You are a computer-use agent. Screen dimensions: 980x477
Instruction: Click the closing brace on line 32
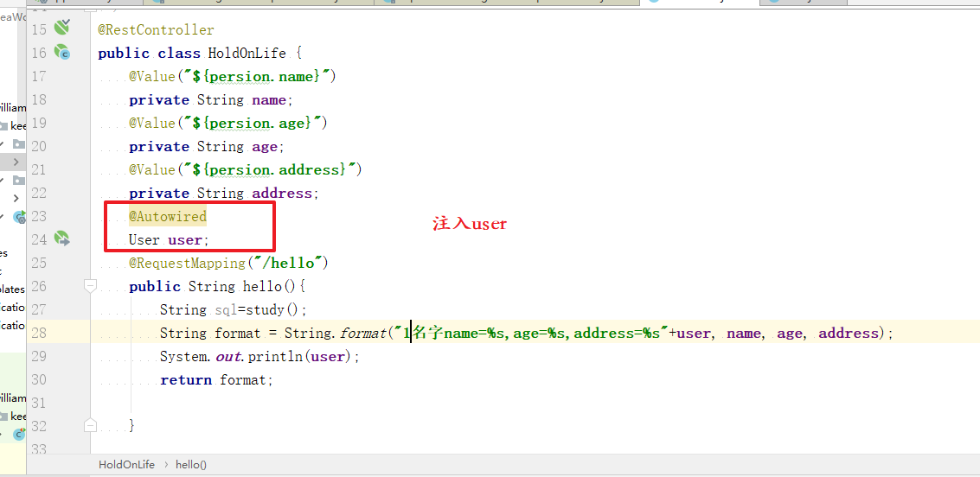click(131, 426)
